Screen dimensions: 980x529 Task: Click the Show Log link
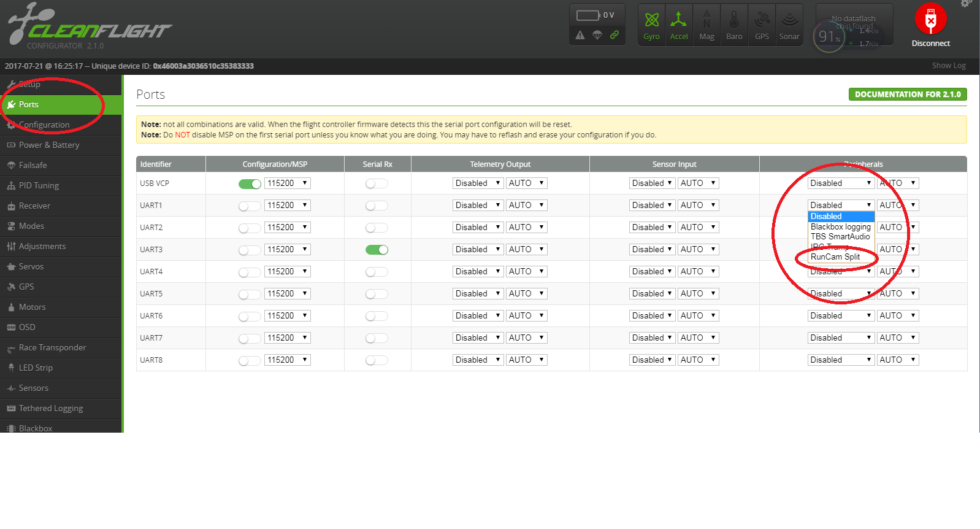(948, 66)
